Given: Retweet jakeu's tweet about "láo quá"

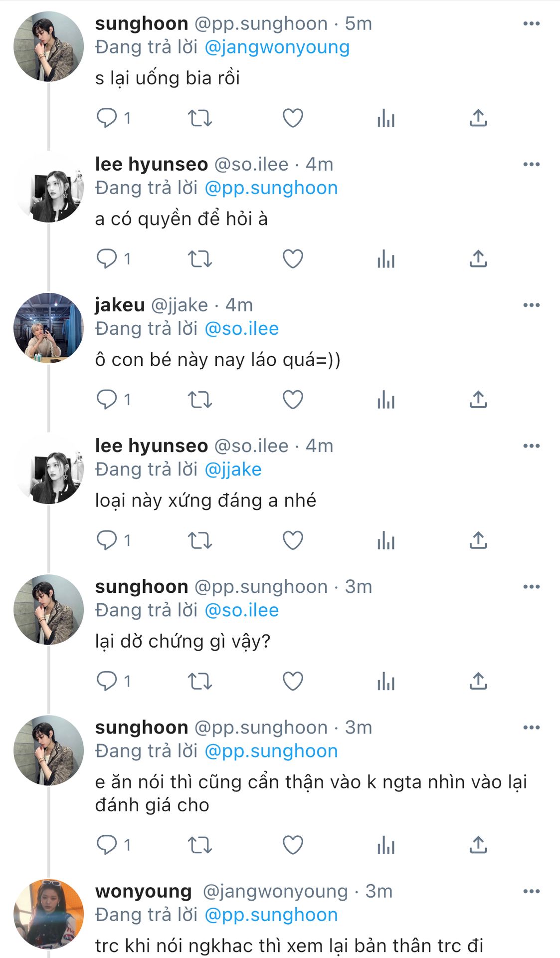Looking at the screenshot, I should (200, 400).
